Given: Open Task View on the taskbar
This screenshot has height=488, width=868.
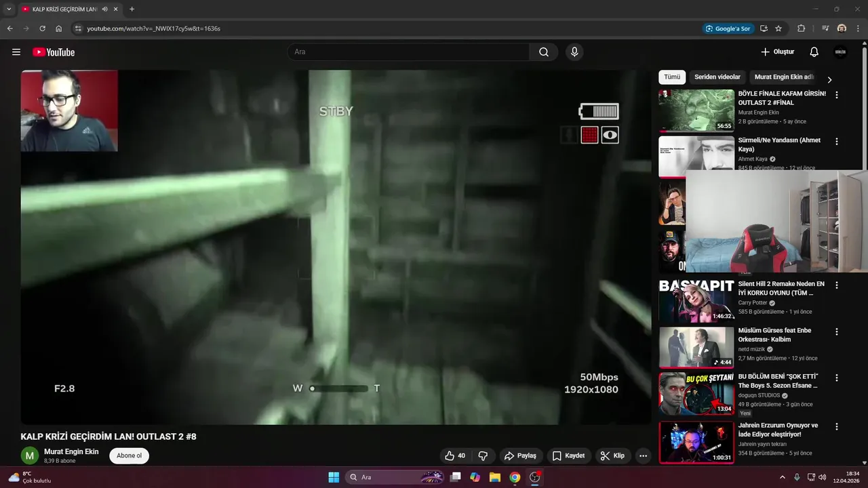Looking at the screenshot, I should point(456,477).
